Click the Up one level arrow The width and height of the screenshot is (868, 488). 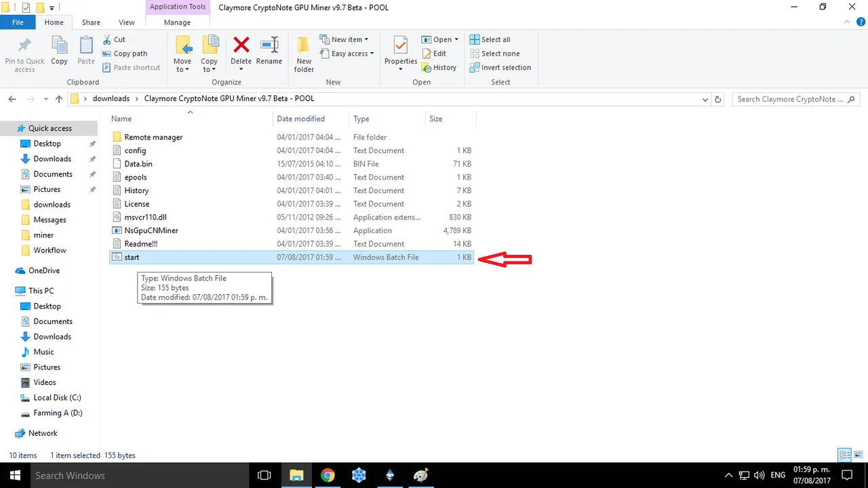pyautogui.click(x=59, y=99)
